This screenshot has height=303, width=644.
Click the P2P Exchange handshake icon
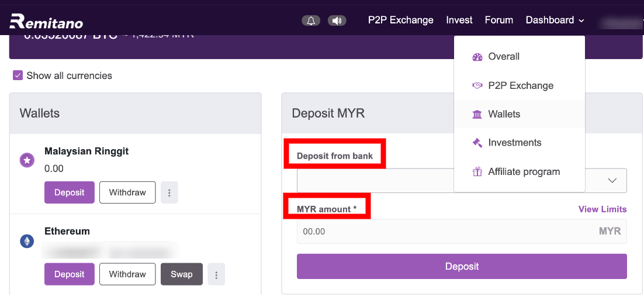[477, 85]
